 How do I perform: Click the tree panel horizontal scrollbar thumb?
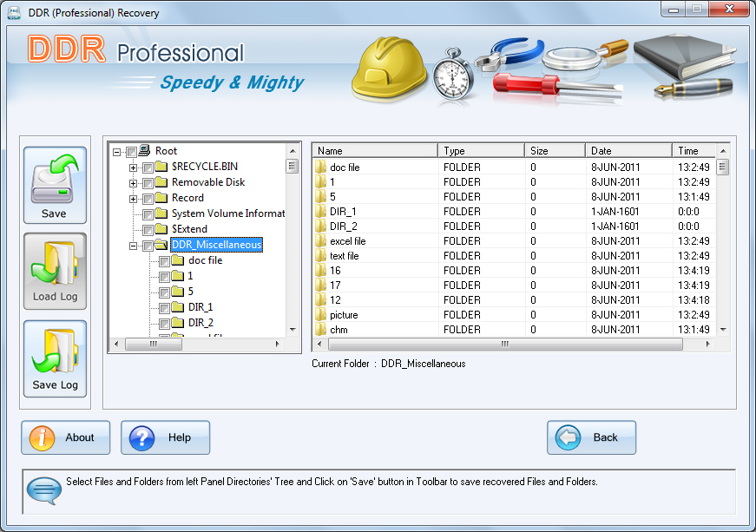153,345
